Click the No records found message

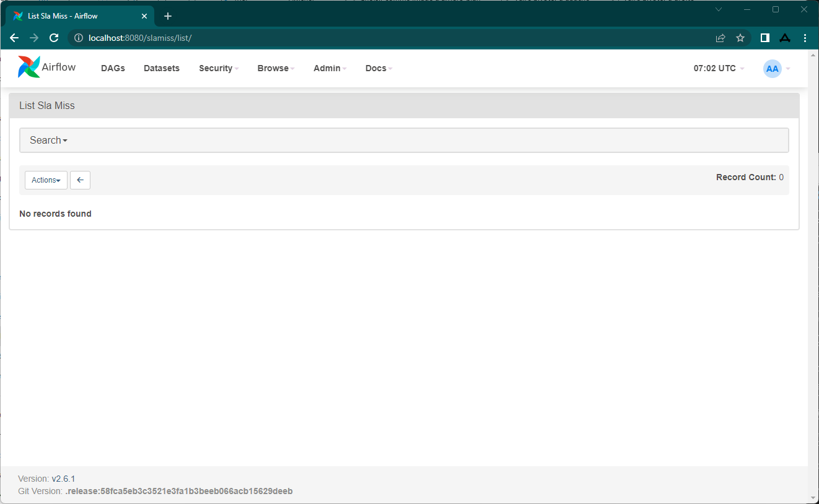click(x=55, y=214)
